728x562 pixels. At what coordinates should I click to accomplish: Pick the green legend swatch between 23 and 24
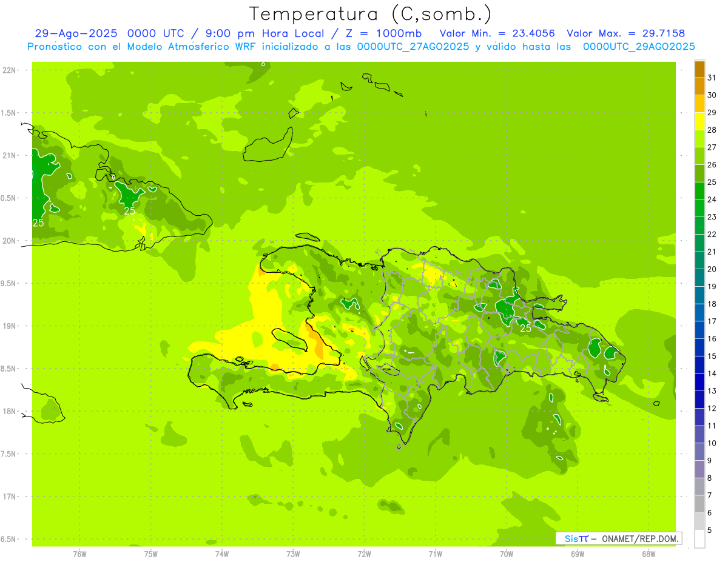(699, 208)
